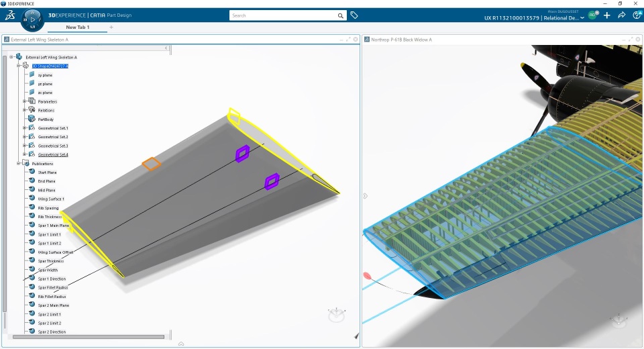
Task: Switch to New Tab 1
Action: (78, 27)
